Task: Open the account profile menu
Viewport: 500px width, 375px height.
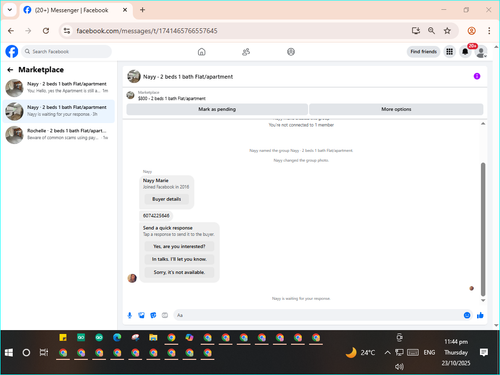Action: [481, 52]
